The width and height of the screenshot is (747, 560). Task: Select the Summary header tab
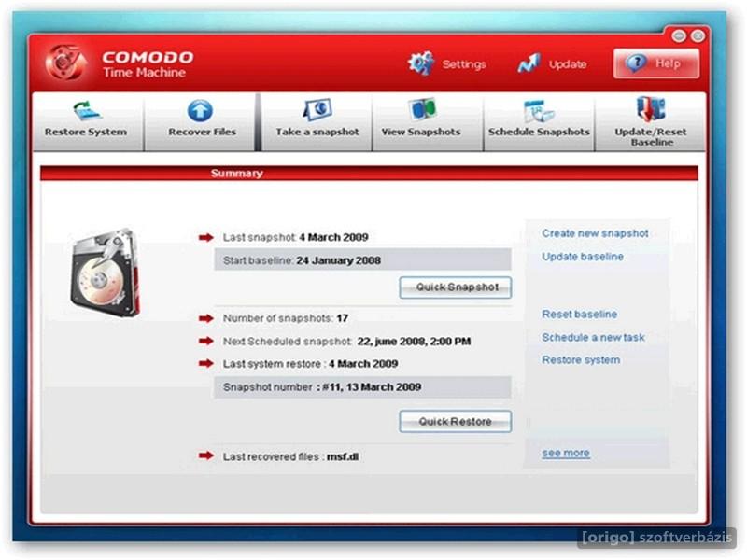click(237, 174)
